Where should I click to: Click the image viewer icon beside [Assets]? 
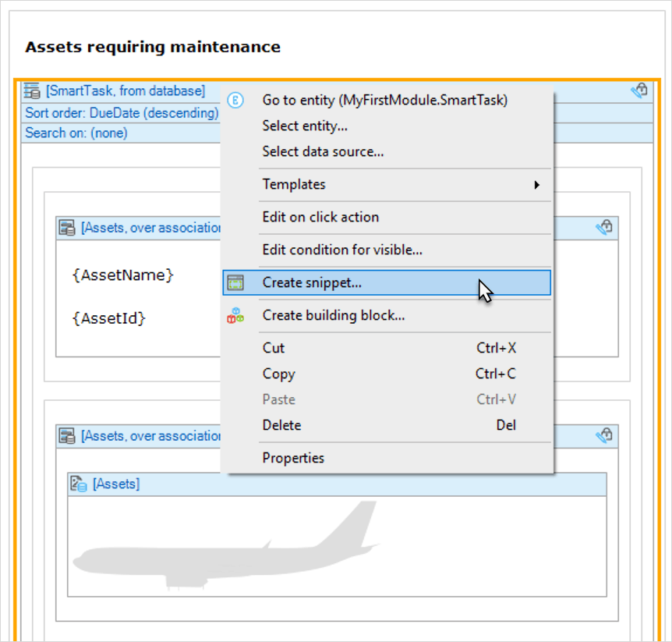pyautogui.click(x=79, y=484)
